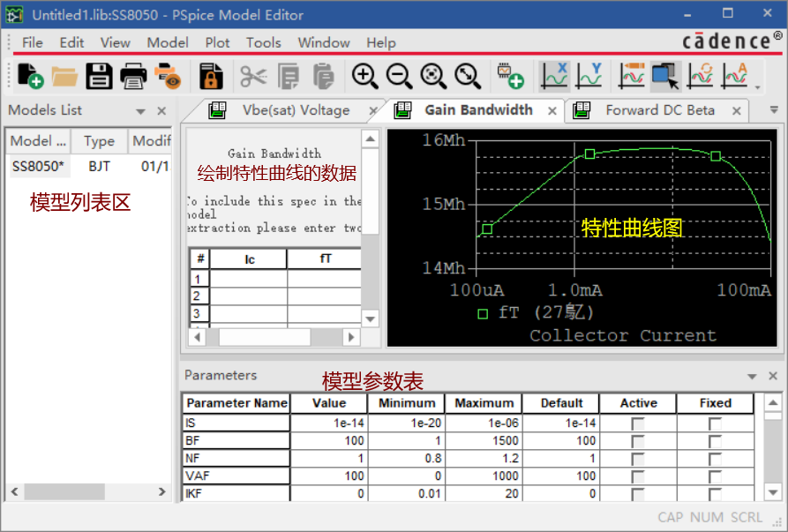
Task: Open the Model menu
Action: tap(168, 42)
